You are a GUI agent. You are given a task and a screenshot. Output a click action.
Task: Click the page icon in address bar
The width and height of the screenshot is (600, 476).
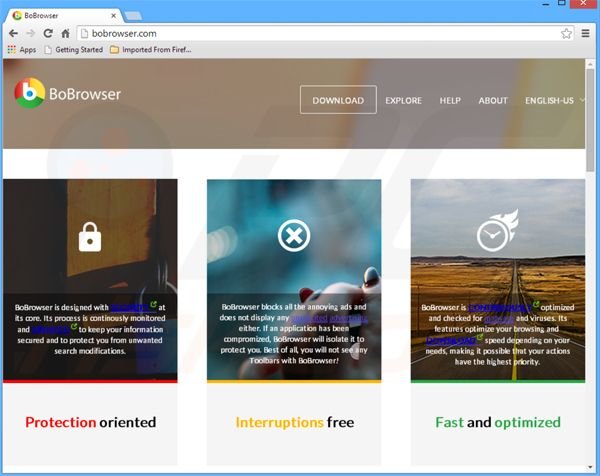[85, 34]
